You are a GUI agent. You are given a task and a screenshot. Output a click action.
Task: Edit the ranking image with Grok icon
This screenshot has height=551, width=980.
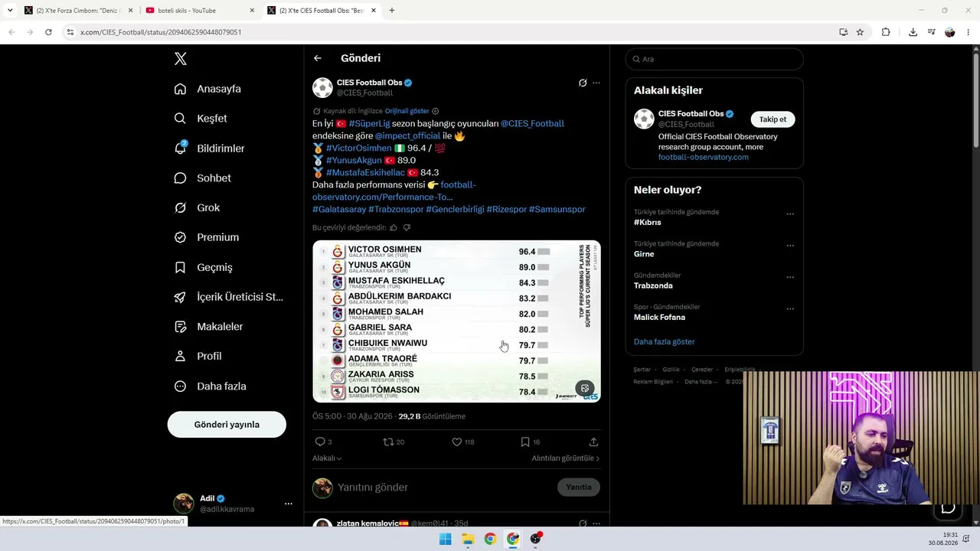(x=585, y=388)
